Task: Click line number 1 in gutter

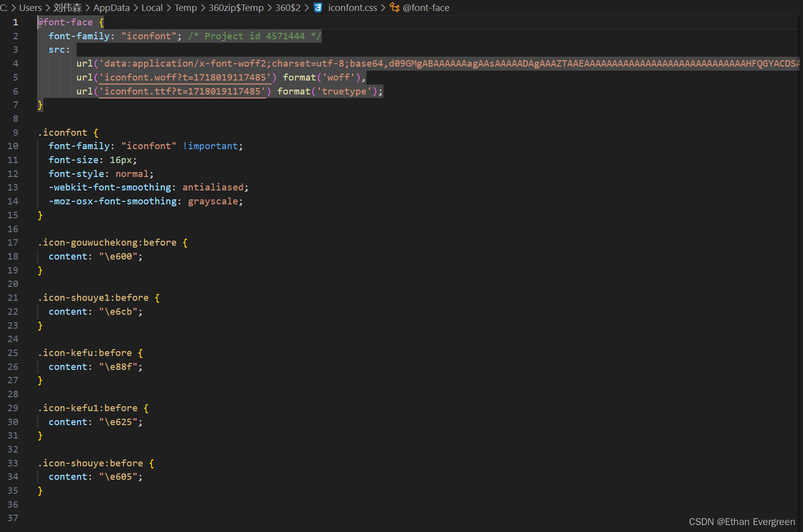Action: [x=15, y=22]
